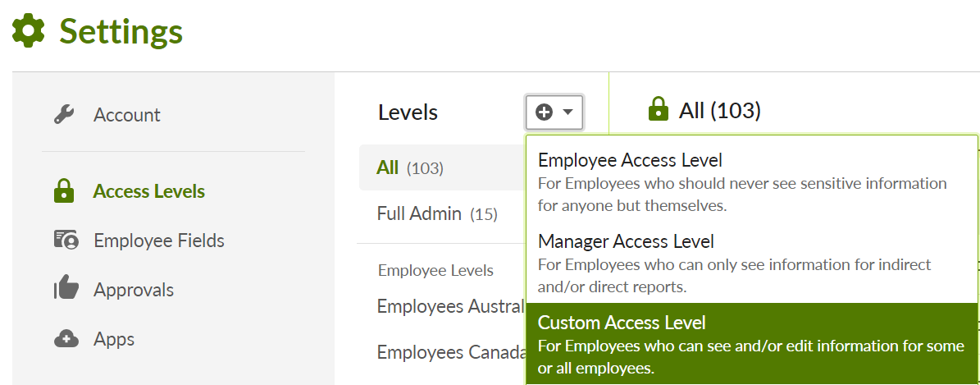Click the Settings gear icon
This screenshot has width=980, height=385.
29,31
